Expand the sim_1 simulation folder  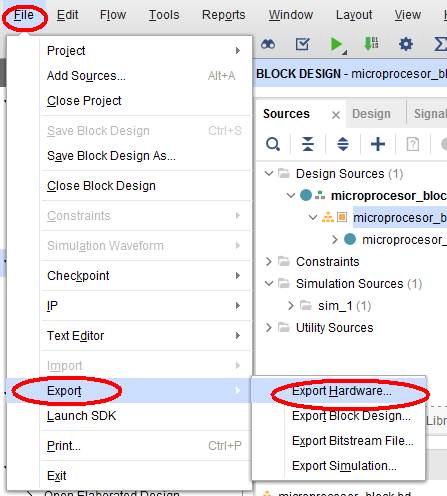[291, 305]
